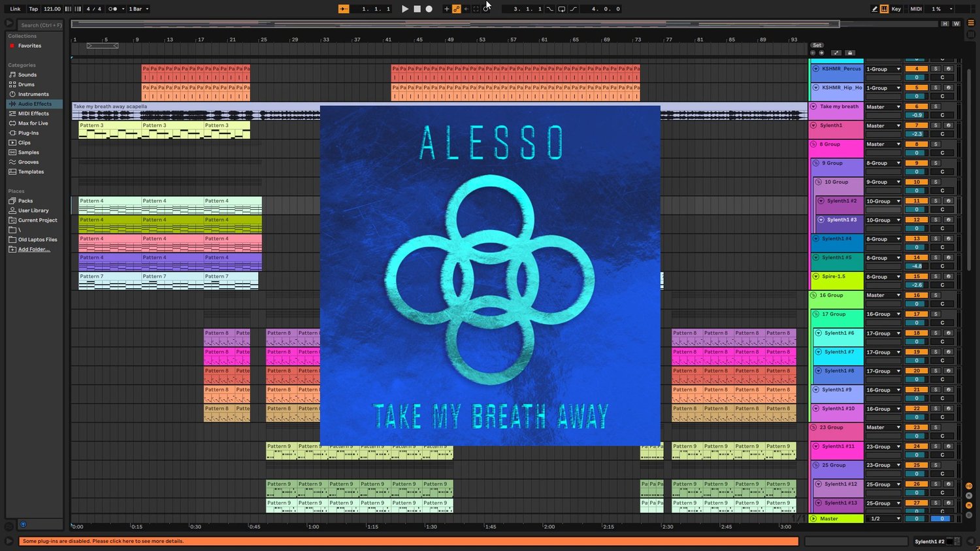Start playback with the Play button
Viewport: 980px width, 551px height.
point(405,9)
